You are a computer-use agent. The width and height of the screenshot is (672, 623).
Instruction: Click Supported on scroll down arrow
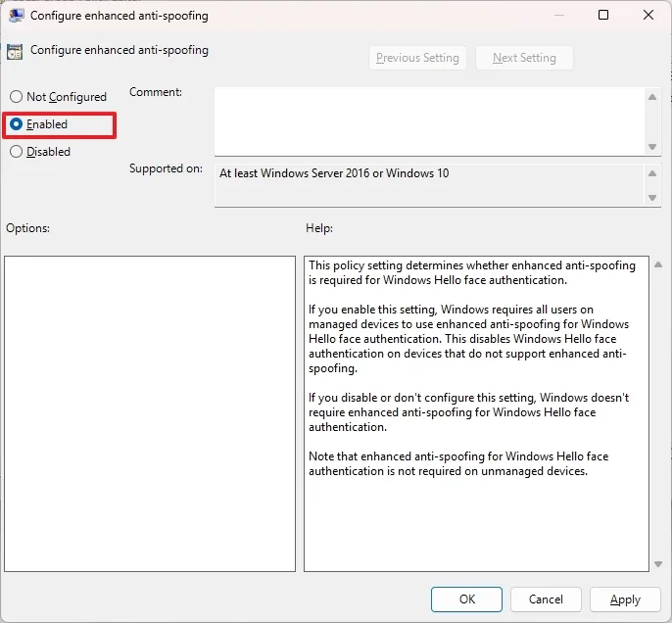(x=652, y=198)
